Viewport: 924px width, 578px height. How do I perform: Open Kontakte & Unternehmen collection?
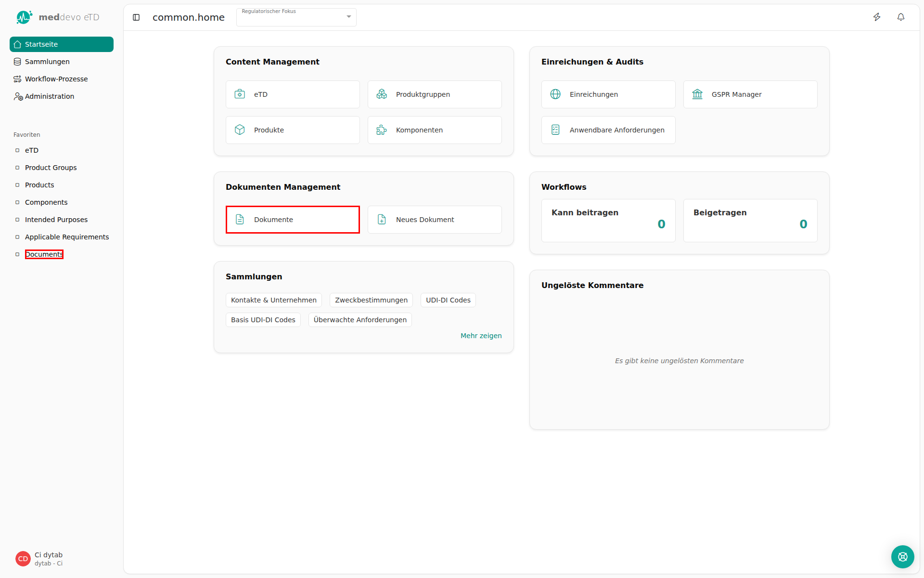[274, 300]
